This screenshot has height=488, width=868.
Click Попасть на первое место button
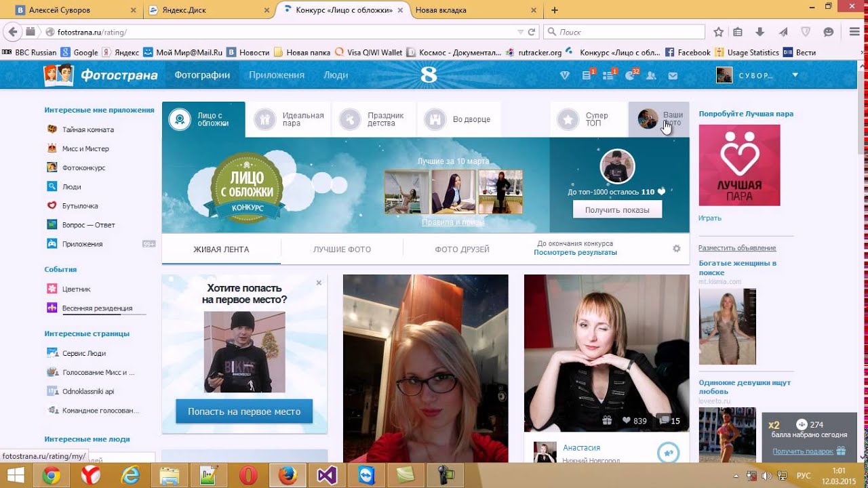point(244,411)
